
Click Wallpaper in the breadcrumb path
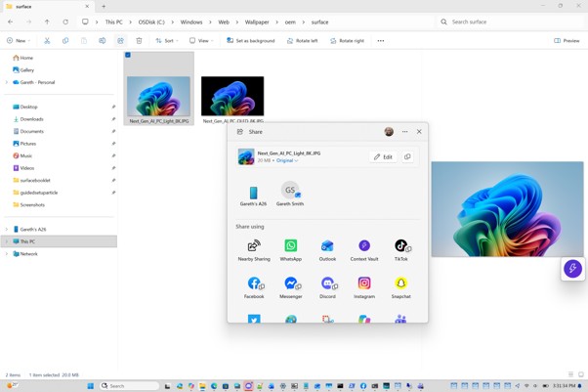point(257,22)
